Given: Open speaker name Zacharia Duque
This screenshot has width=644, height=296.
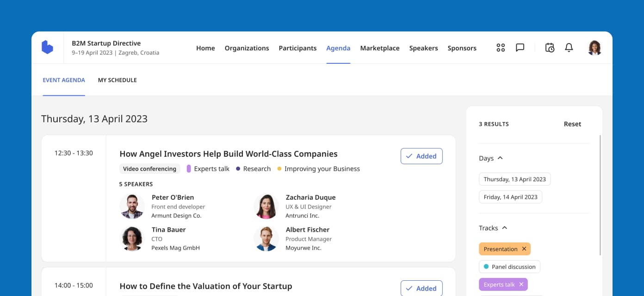Looking at the screenshot, I should point(310,197).
